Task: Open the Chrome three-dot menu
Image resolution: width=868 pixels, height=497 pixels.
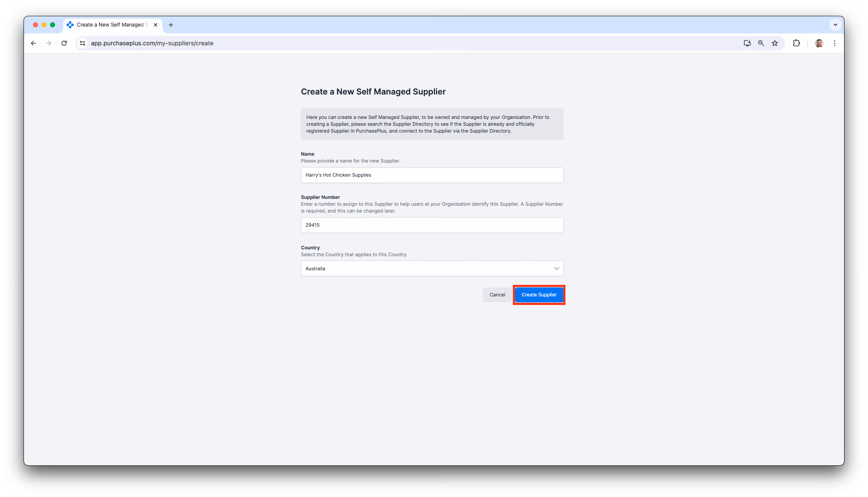Action: tap(834, 43)
